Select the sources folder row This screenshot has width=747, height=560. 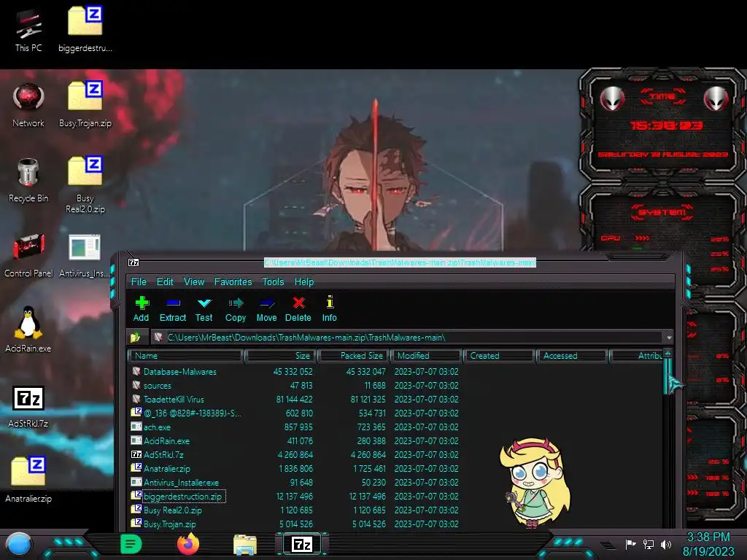coord(395,385)
